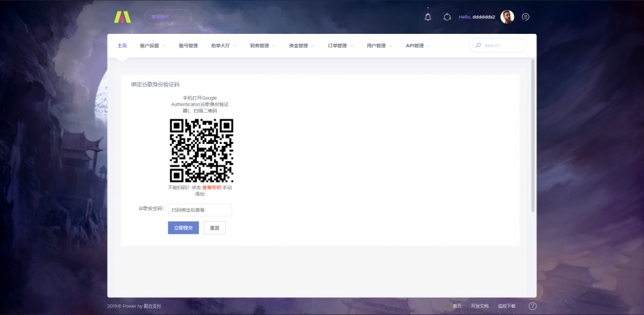
Task: Click the Hello, ddddddds2 username text
Action: tap(477, 17)
